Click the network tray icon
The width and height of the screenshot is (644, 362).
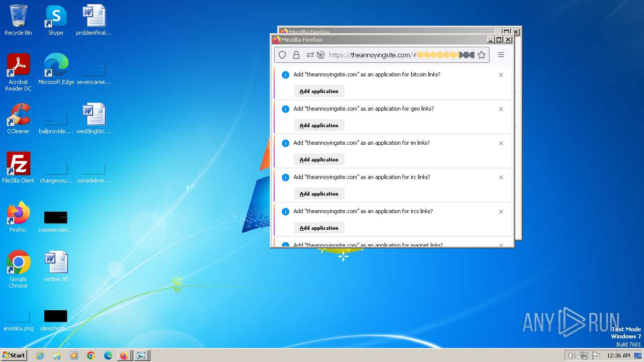click(x=584, y=355)
